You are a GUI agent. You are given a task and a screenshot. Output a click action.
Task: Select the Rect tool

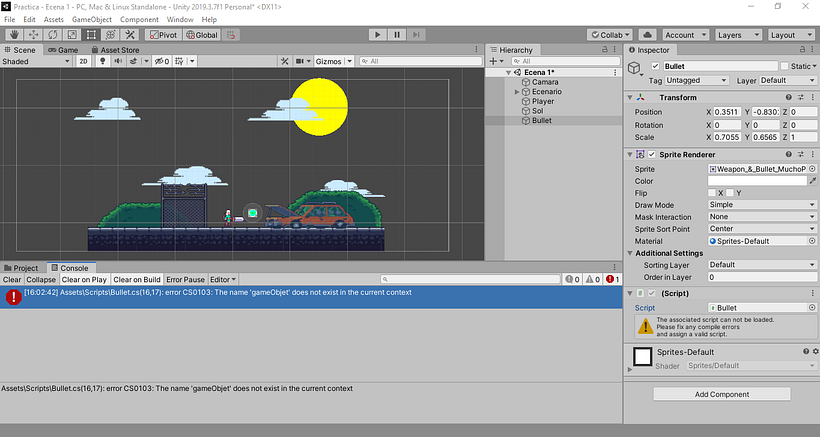92,34
